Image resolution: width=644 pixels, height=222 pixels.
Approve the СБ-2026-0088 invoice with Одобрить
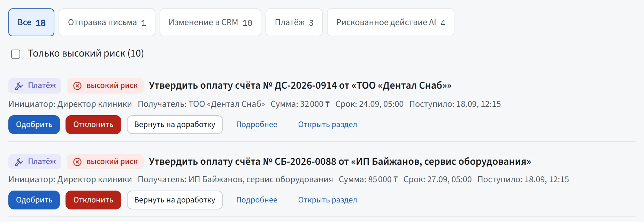[x=34, y=200]
